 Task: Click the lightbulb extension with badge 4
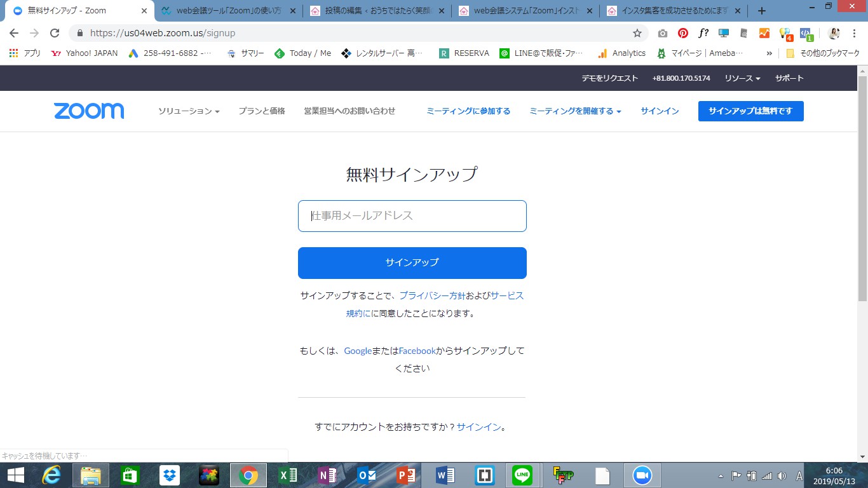785,34
